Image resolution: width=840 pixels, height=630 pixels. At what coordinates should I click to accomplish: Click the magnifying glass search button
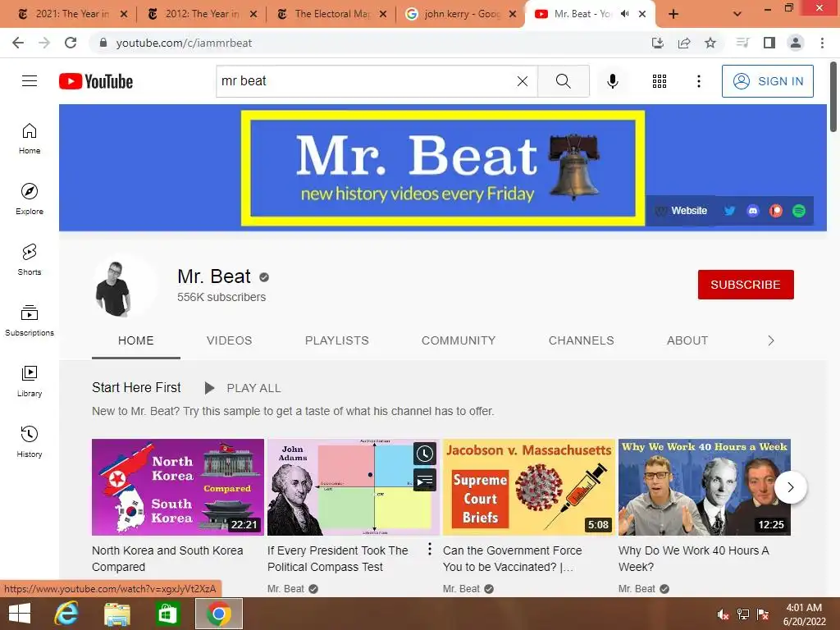tap(563, 81)
